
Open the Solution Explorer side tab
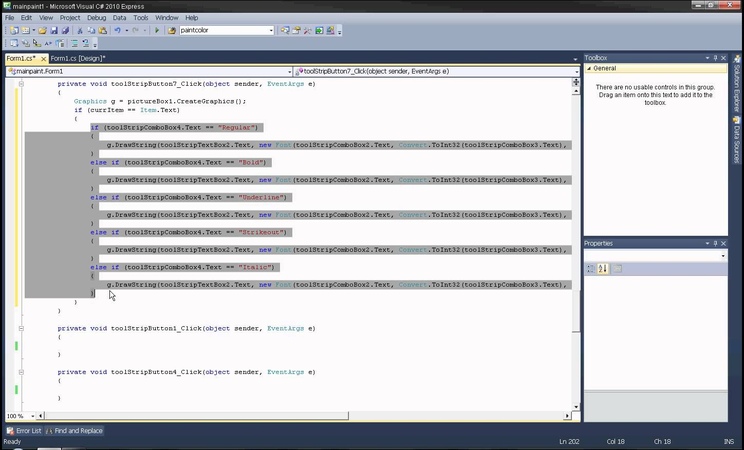pos(737,84)
